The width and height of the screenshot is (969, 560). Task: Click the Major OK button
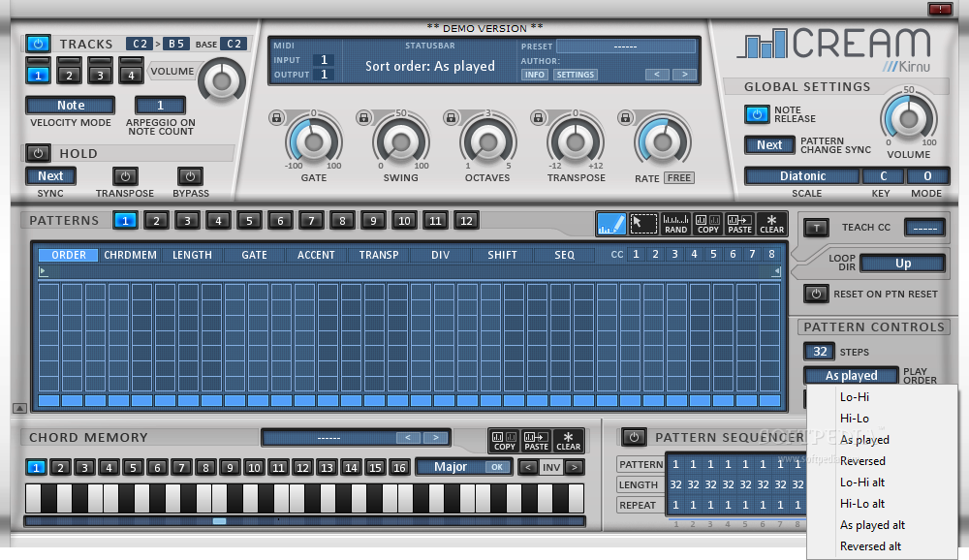click(497, 467)
